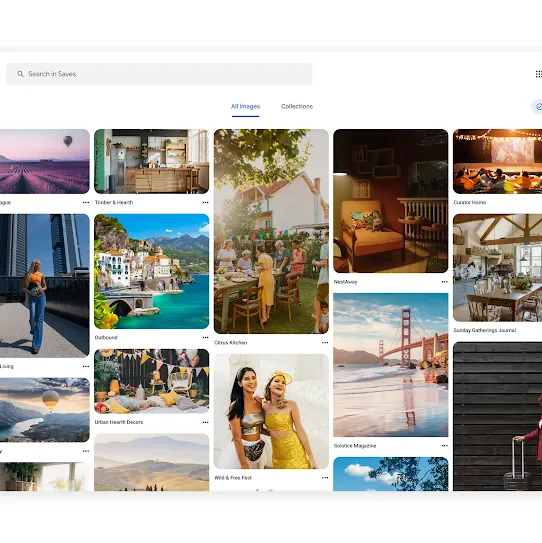Image resolution: width=542 pixels, height=543 pixels.
Task: Open more options for NestAway image
Action: coord(445,282)
